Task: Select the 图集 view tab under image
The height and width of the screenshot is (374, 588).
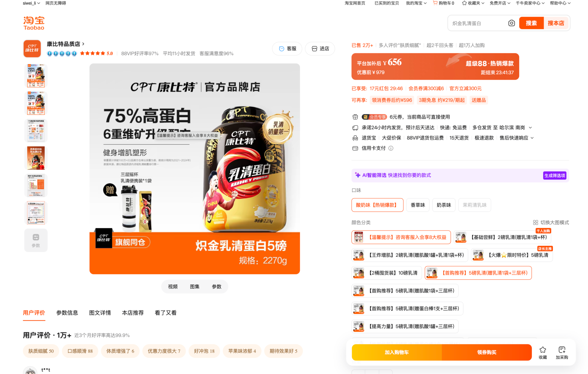Action: click(x=195, y=286)
